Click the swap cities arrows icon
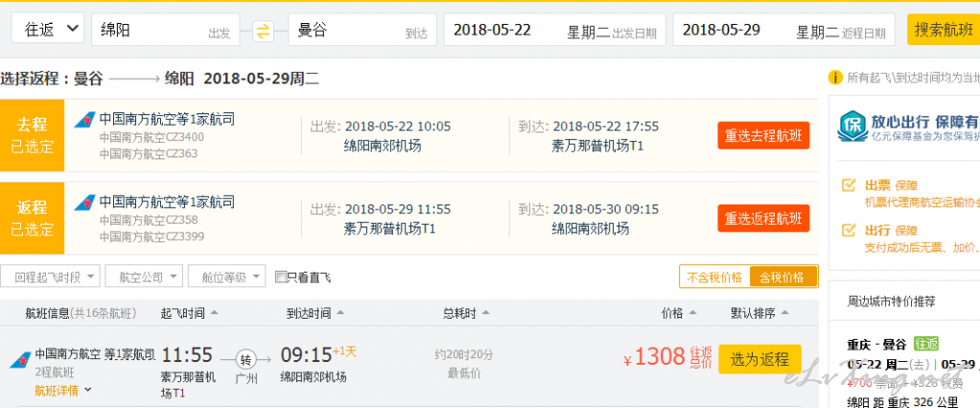The width and height of the screenshot is (980, 408). pos(264,31)
